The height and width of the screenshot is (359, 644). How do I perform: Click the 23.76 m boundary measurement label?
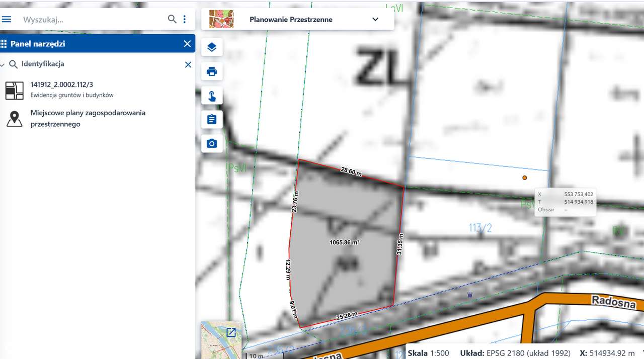tap(295, 202)
